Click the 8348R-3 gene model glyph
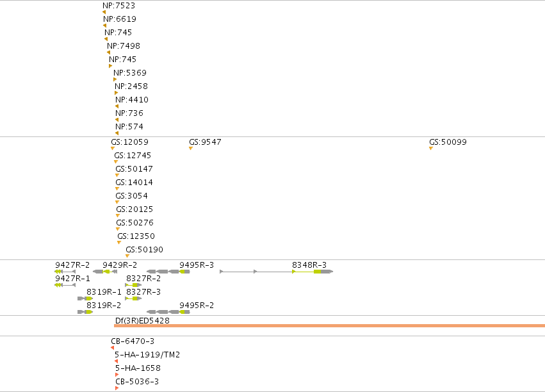 [277, 272]
